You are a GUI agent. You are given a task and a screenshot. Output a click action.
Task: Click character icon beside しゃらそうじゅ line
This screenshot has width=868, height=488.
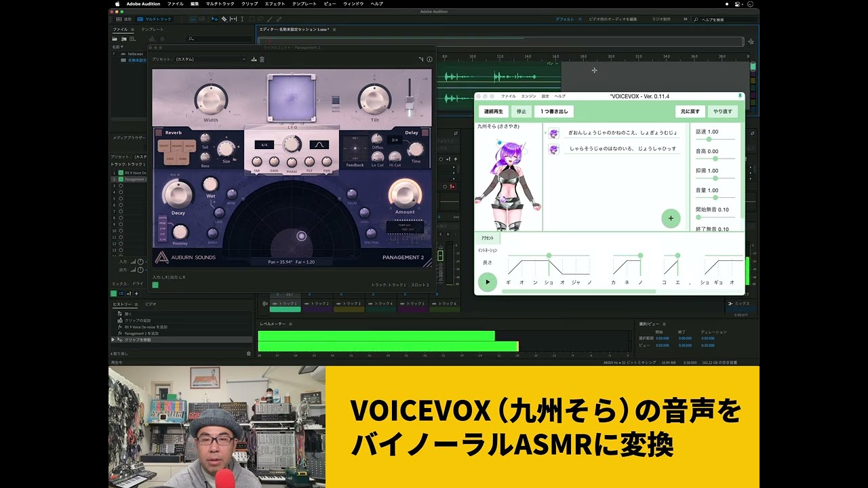[554, 148]
